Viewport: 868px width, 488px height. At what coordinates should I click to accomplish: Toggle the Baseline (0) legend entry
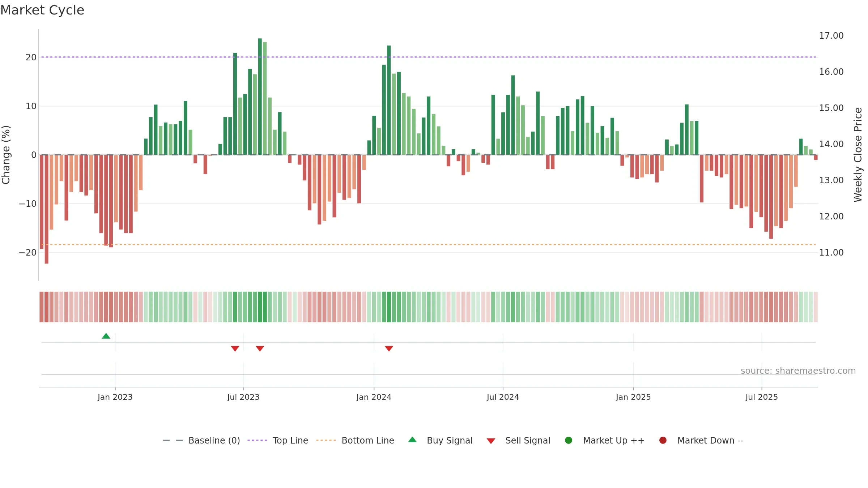point(201,441)
